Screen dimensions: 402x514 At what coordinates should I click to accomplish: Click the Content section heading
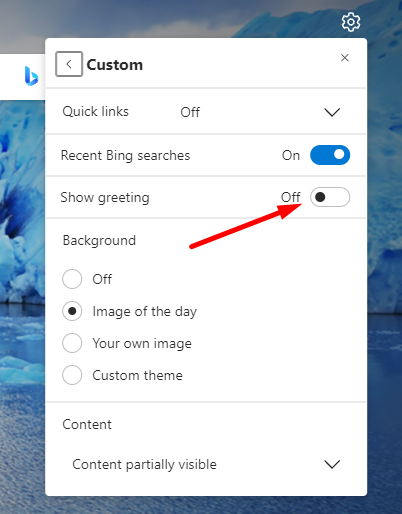tap(87, 424)
